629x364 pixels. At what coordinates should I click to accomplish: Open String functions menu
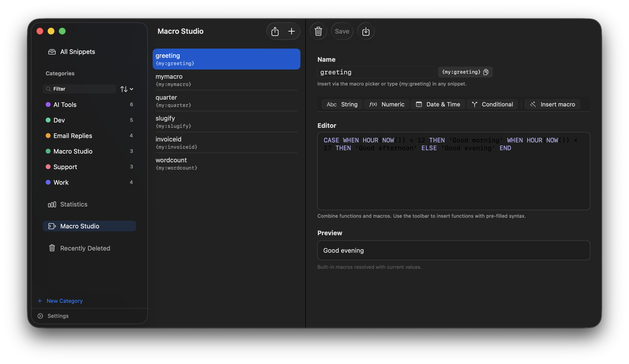342,104
